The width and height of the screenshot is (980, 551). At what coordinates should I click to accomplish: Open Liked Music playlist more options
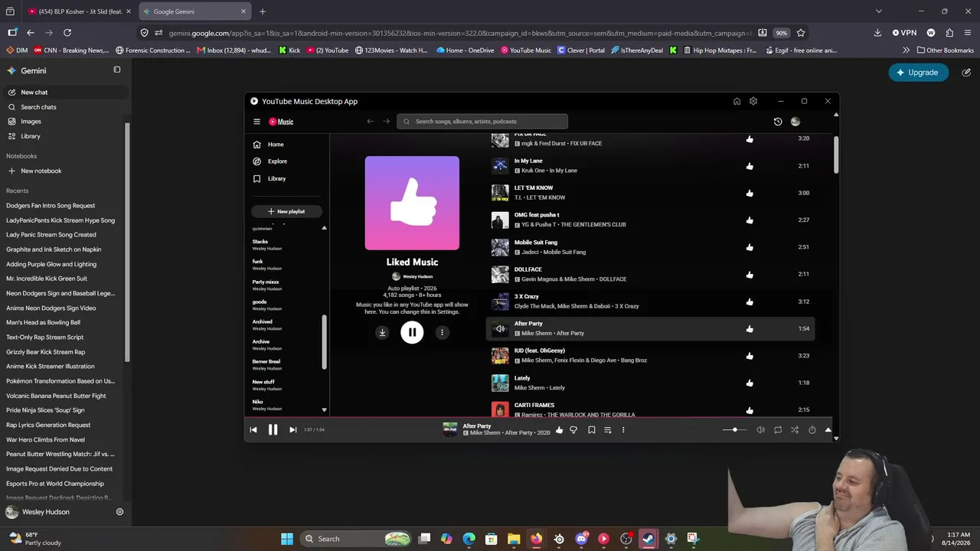(442, 332)
